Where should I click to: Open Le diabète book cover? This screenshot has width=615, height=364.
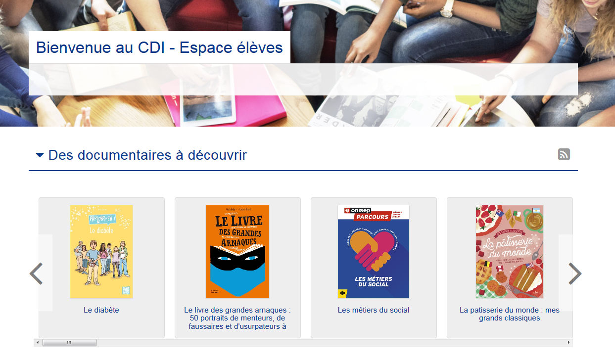(101, 252)
